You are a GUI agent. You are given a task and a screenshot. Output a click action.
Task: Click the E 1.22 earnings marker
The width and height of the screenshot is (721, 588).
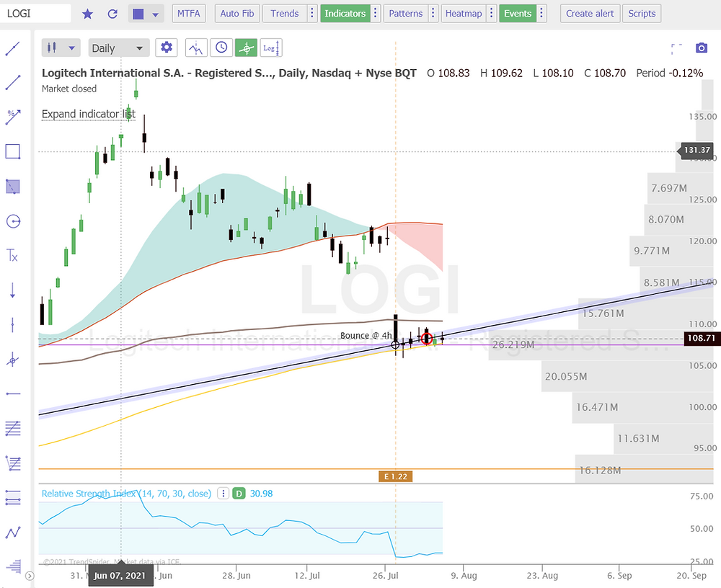395,476
